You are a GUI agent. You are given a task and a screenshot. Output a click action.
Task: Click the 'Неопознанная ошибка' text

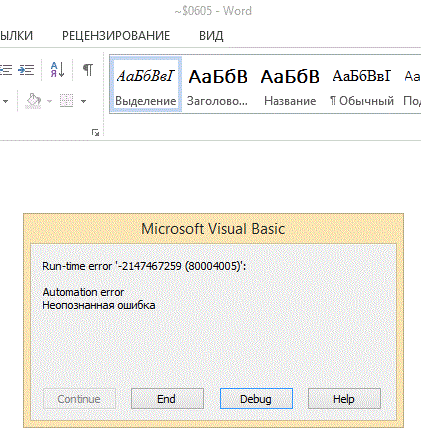pyautogui.click(x=99, y=305)
